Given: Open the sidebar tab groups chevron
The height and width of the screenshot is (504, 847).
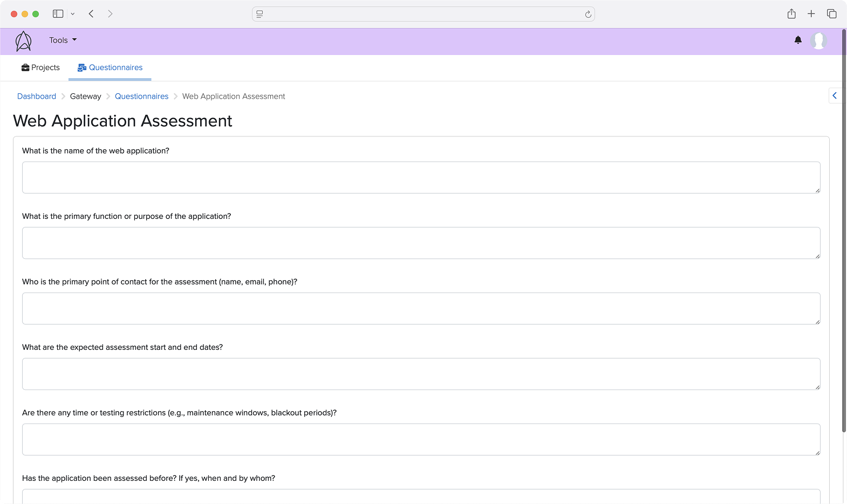Looking at the screenshot, I should (73, 14).
